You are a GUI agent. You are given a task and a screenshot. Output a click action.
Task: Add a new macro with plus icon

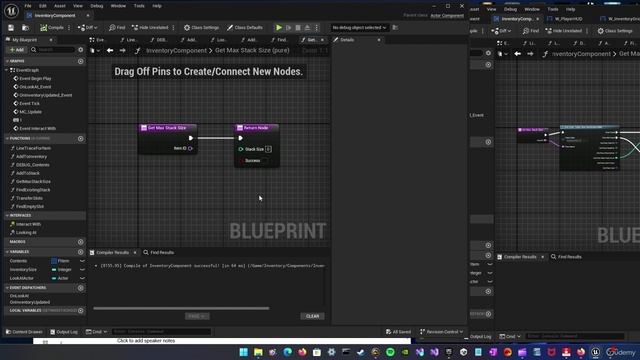click(x=80, y=242)
